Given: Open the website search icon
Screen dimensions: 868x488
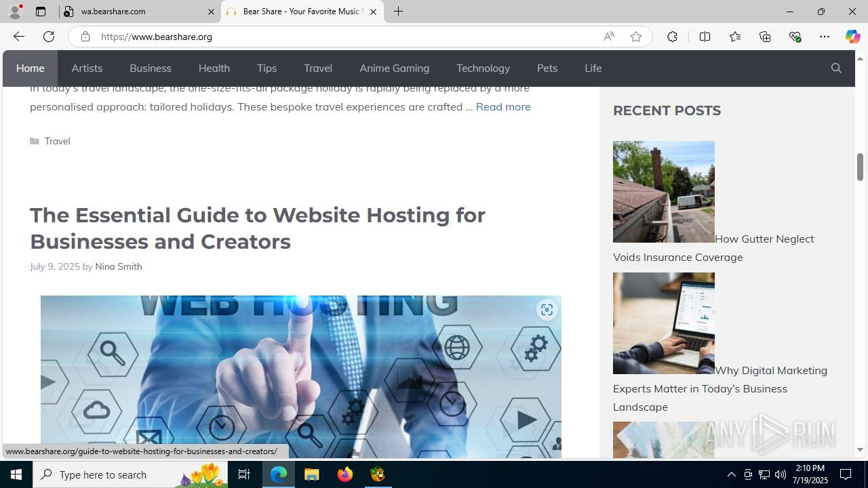Looking at the screenshot, I should pos(836,68).
